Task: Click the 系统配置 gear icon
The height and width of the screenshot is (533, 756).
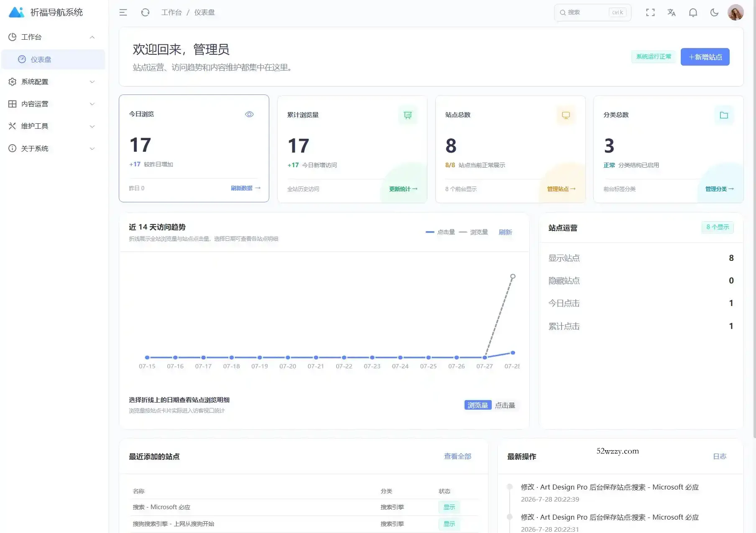Action: pos(13,82)
